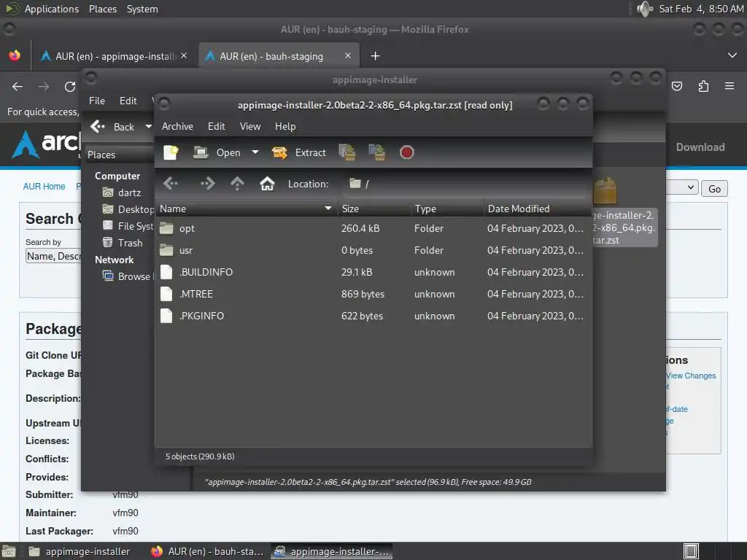
Task: Click Extract in the archive toolbar
Action: point(298,152)
